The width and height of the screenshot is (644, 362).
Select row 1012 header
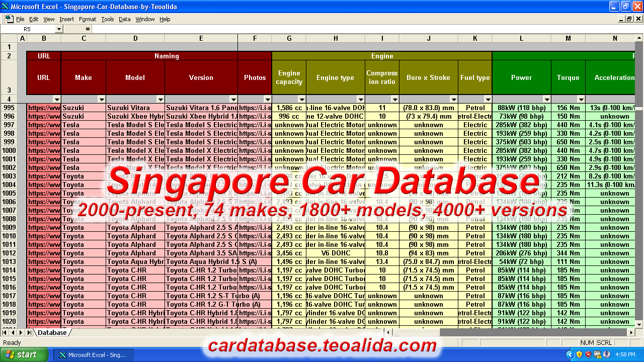click(9, 253)
